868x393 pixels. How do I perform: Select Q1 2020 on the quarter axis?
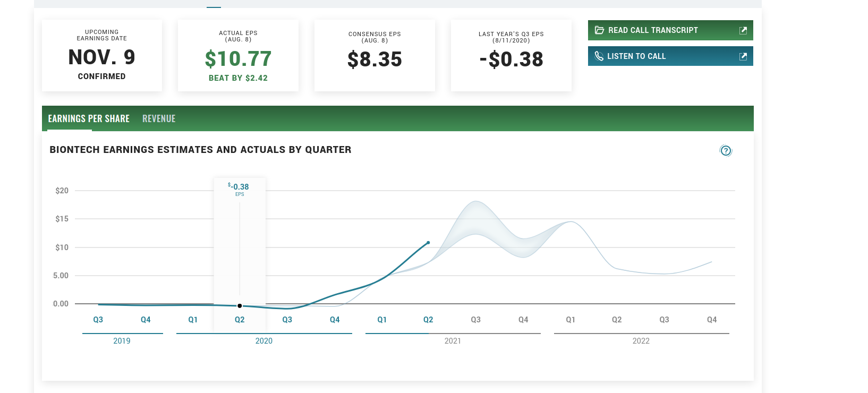(x=193, y=320)
